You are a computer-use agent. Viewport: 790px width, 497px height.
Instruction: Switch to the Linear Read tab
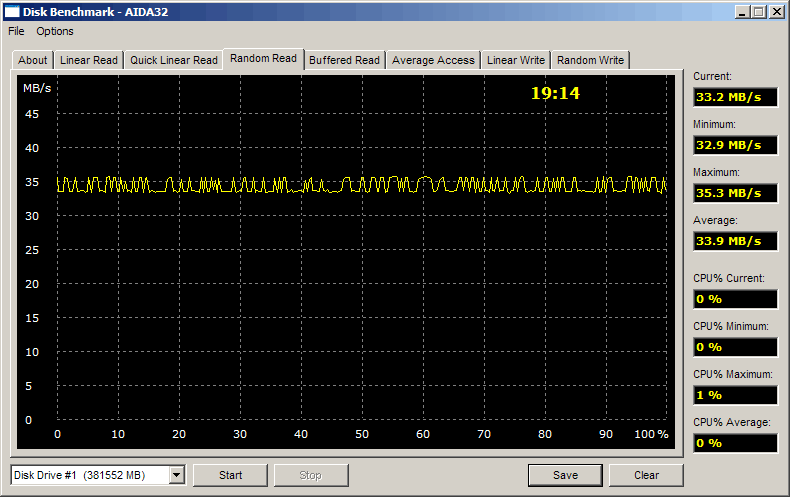(89, 60)
